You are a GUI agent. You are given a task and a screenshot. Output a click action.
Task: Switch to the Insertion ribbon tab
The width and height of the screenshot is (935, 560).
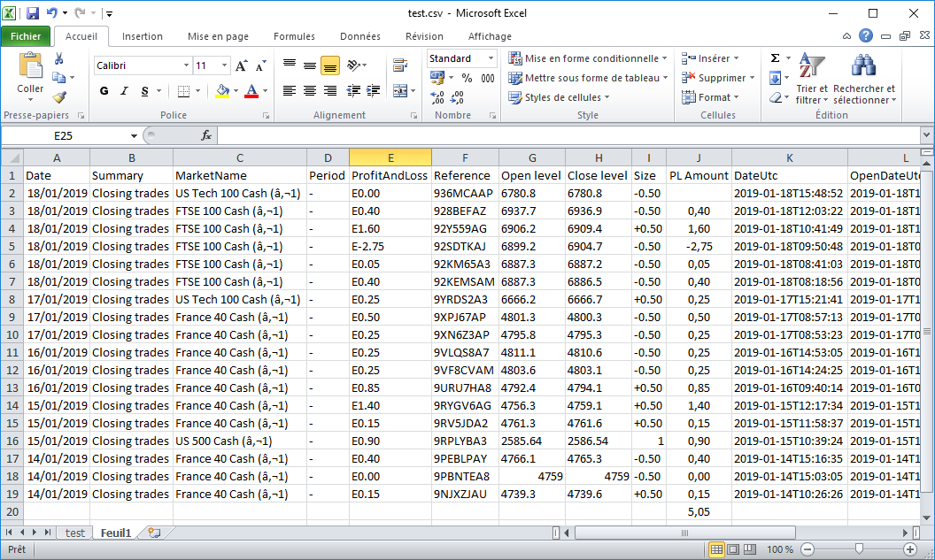coord(143,36)
